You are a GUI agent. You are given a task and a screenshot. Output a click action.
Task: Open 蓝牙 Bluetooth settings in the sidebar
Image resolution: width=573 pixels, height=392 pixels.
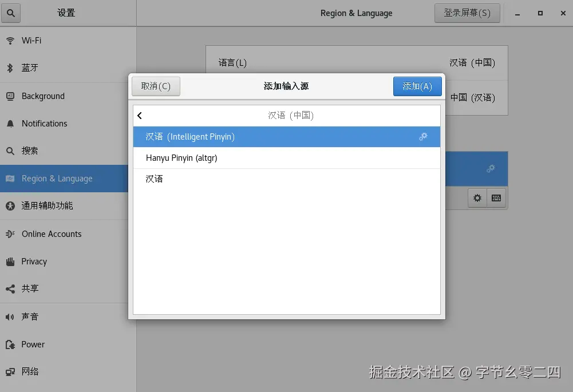[x=68, y=68]
